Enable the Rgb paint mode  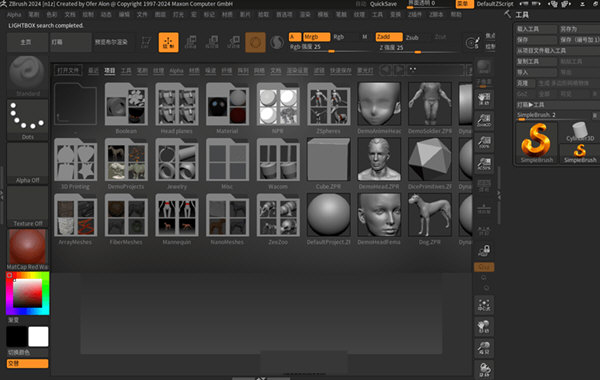339,37
